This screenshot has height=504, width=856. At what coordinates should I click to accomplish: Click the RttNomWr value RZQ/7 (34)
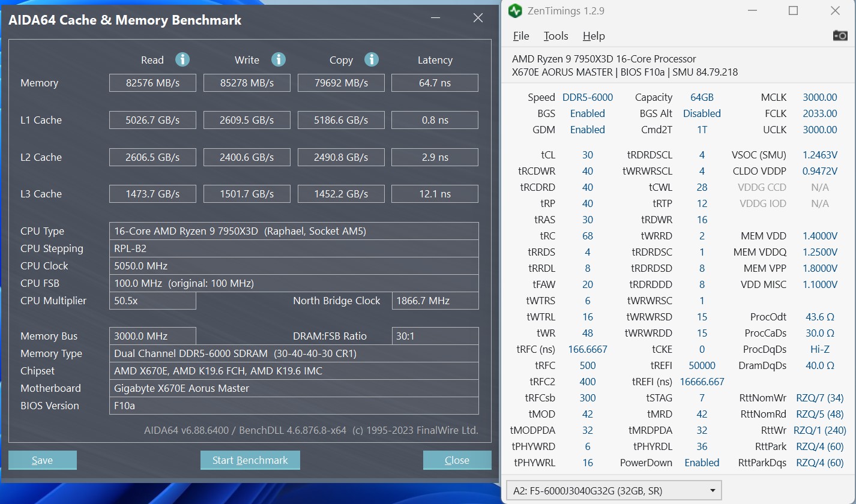click(x=820, y=398)
